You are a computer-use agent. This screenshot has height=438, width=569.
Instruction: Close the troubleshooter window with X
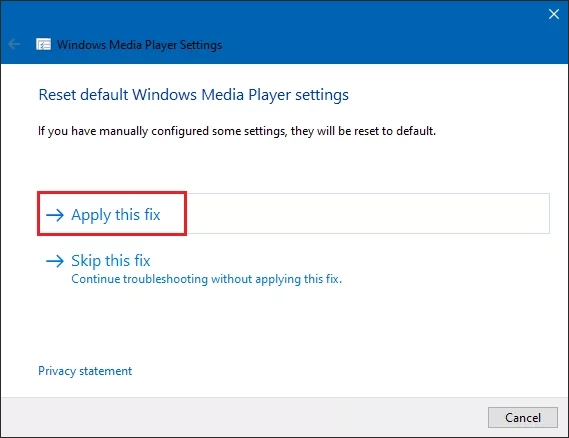(x=554, y=14)
